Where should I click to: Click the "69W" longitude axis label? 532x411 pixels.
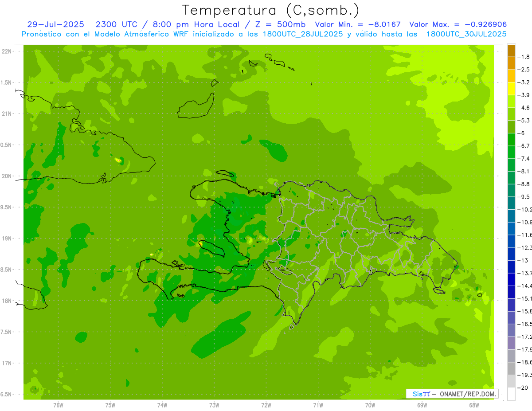[x=422, y=405]
